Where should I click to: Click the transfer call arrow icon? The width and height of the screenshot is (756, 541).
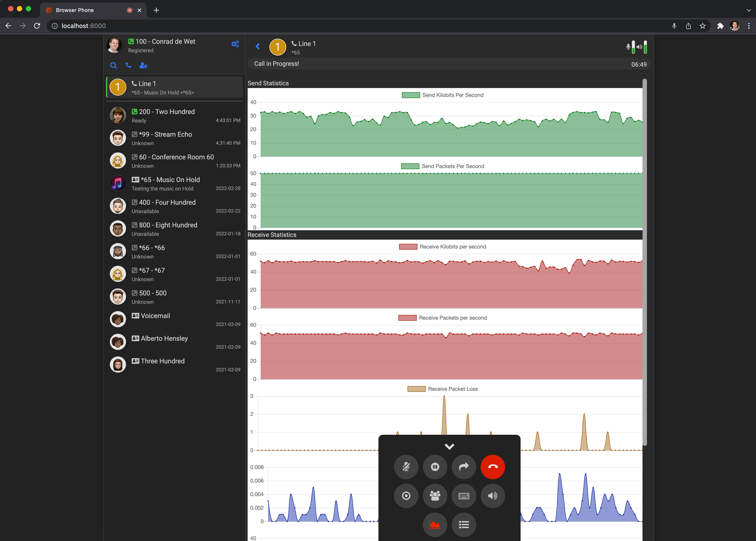(464, 467)
